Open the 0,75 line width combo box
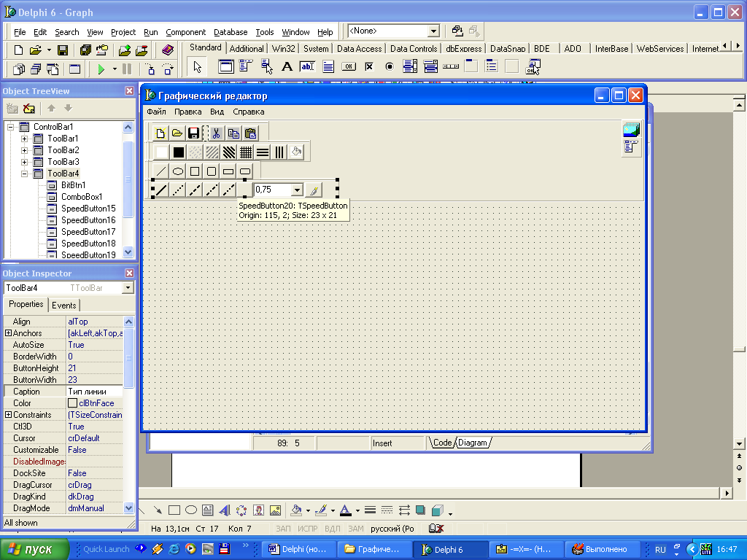 pos(298,190)
